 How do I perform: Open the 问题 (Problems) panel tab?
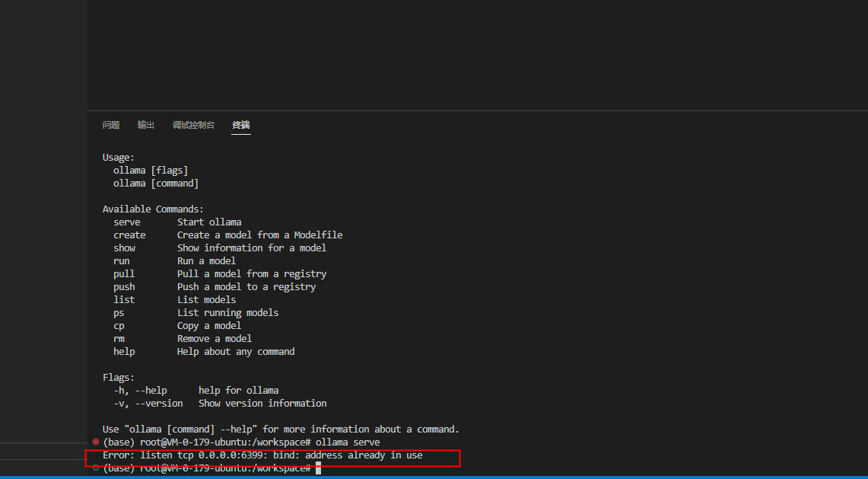111,126
